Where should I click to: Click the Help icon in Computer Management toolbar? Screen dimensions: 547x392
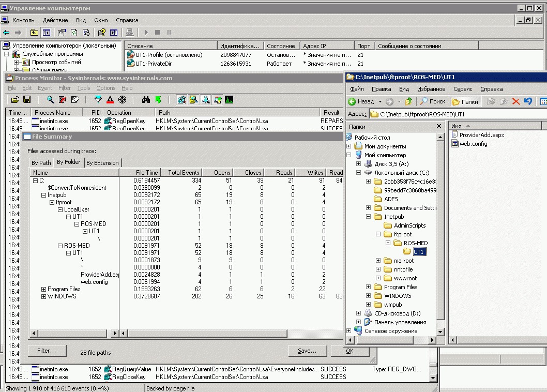click(101, 33)
